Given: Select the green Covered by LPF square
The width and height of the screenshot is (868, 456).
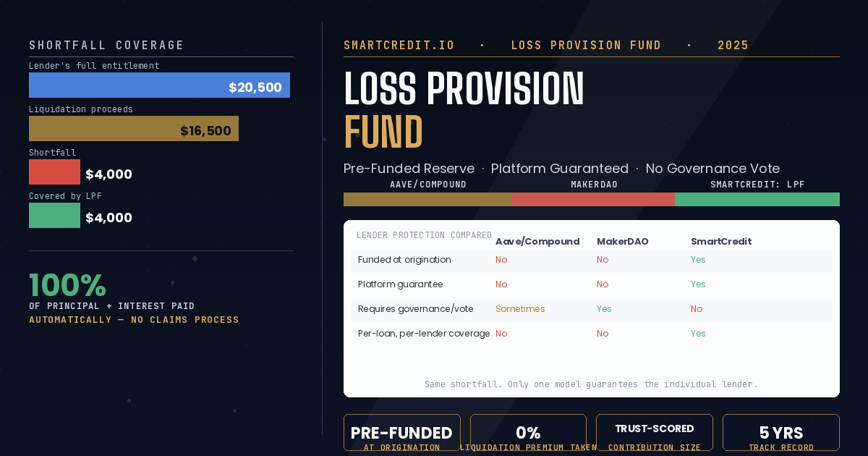Looking at the screenshot, I should pos(54,215).
